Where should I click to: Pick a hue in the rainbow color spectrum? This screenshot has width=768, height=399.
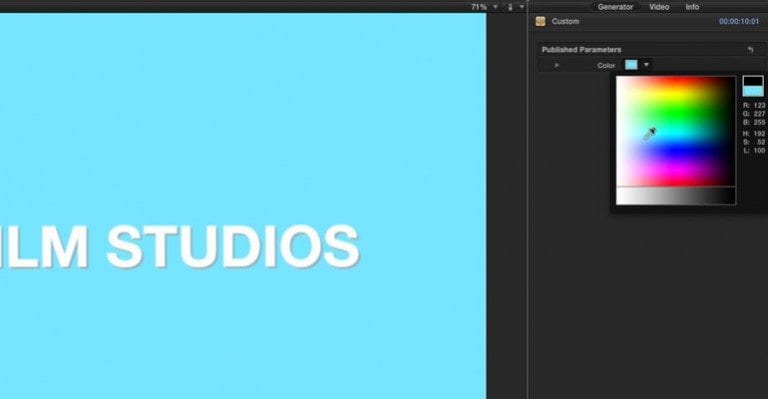pos(675,131)
